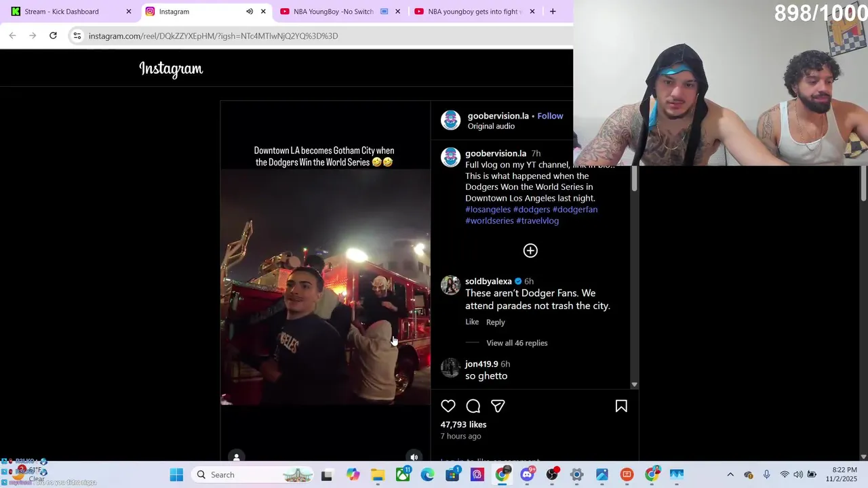This screenshot has height=488, width=868.
Task: Open Copilot from the taskbar
Action: click(353, 474)
